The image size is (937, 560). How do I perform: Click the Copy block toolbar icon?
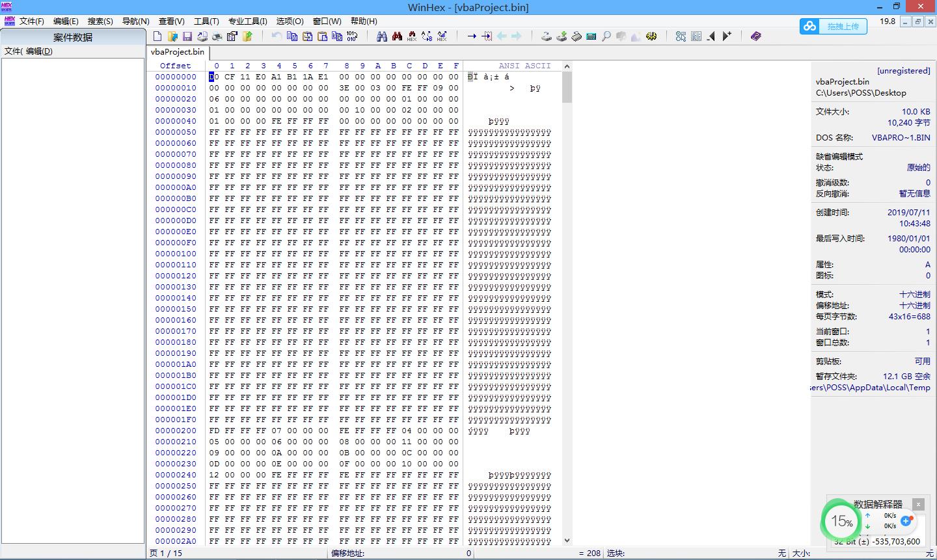coord(292,36)
